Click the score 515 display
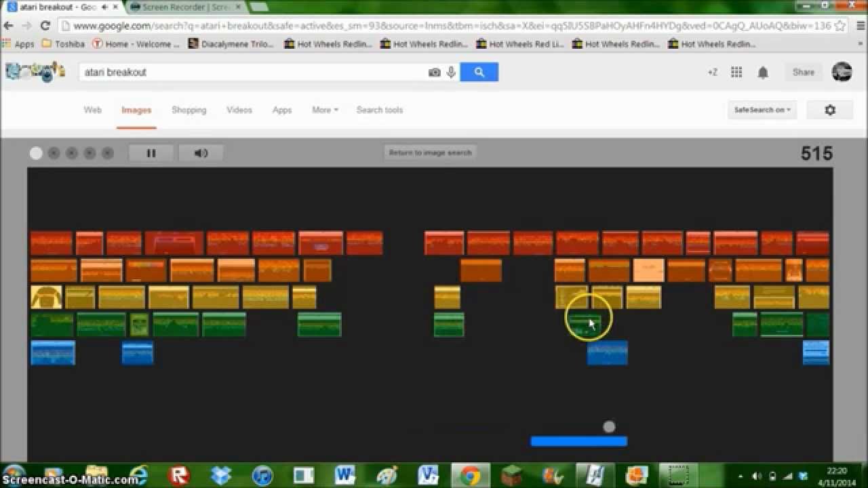 (x=816, y=153)
